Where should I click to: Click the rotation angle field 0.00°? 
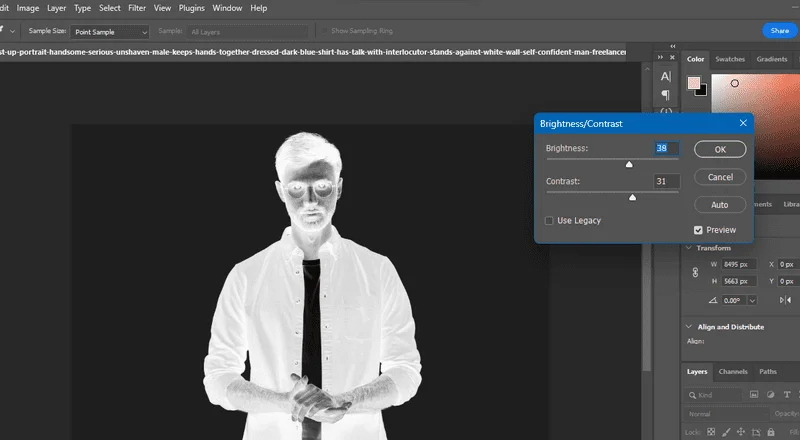pyautogui.click(x=734, y=300)
